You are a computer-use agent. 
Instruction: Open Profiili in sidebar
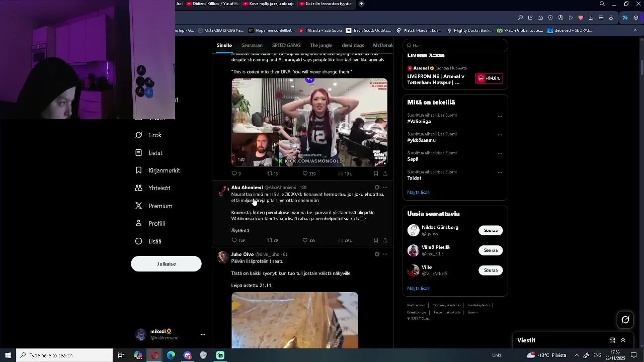click(150, 223)
